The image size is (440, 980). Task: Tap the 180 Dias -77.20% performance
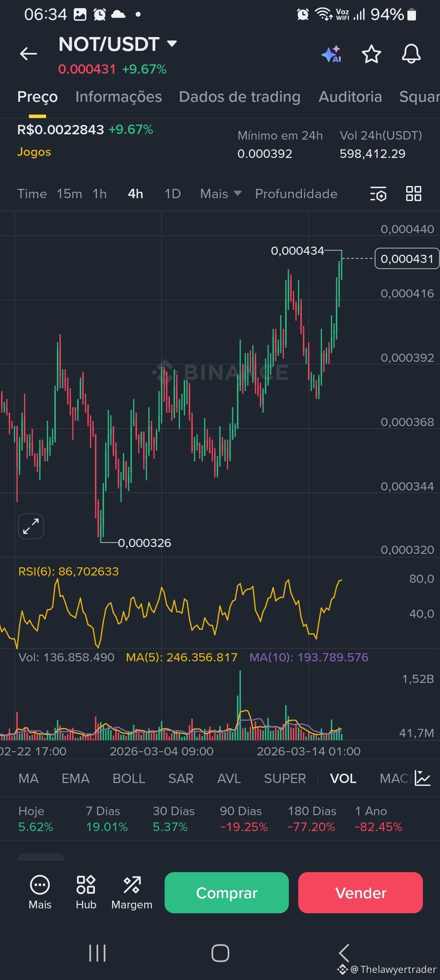click(312, 819)
